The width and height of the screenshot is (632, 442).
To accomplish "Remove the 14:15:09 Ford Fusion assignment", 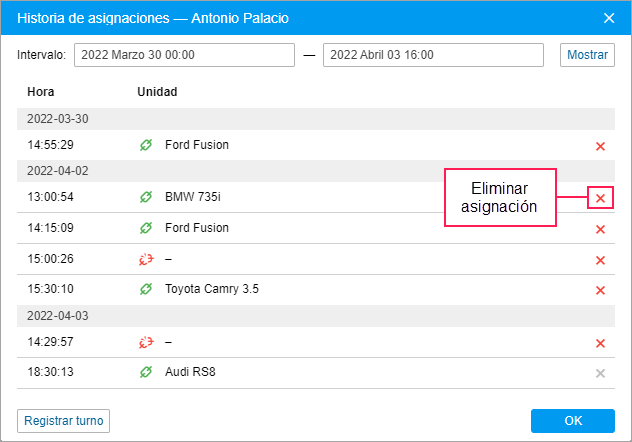I will click(600, 229).
